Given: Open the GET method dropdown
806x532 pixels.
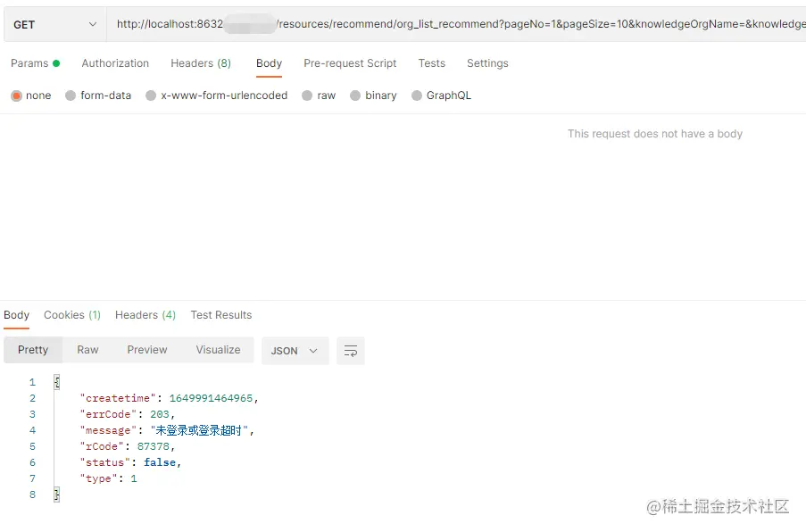Looking at the screenshot, I should point(54,24).
